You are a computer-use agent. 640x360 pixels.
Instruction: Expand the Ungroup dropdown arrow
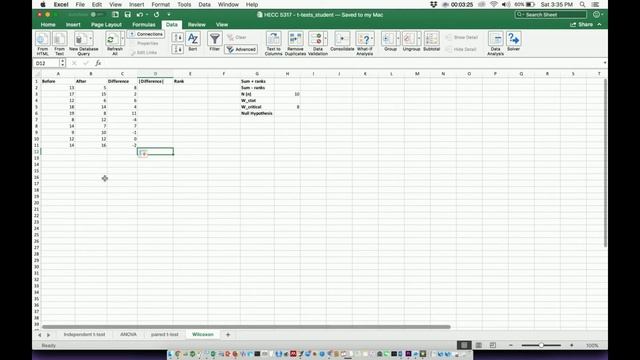419,38
